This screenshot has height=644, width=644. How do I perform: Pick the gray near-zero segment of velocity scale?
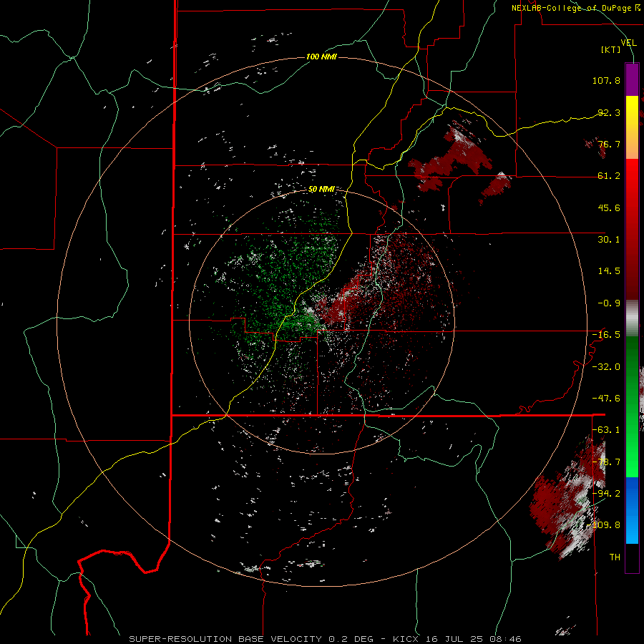(632, 318)
